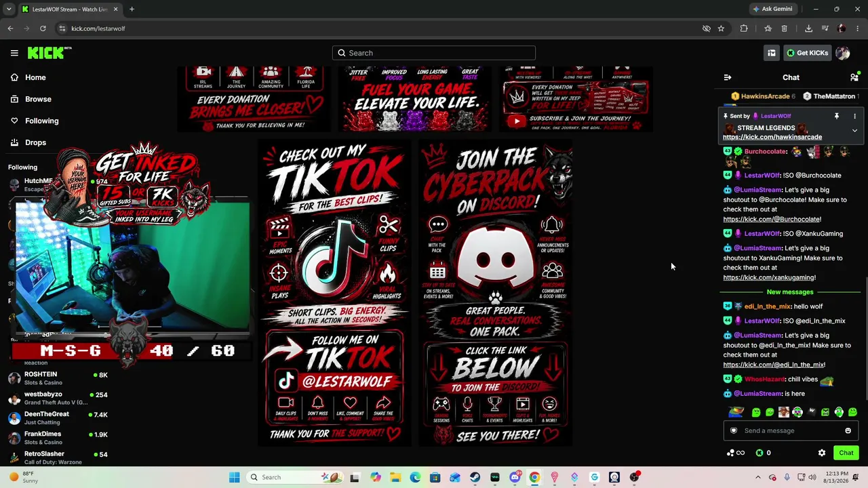Image resolution: width=868 pixels, height=488 pixels.
Task: Open the kick.com/hawkinsarcade link
Action: [x=772, y=137]
